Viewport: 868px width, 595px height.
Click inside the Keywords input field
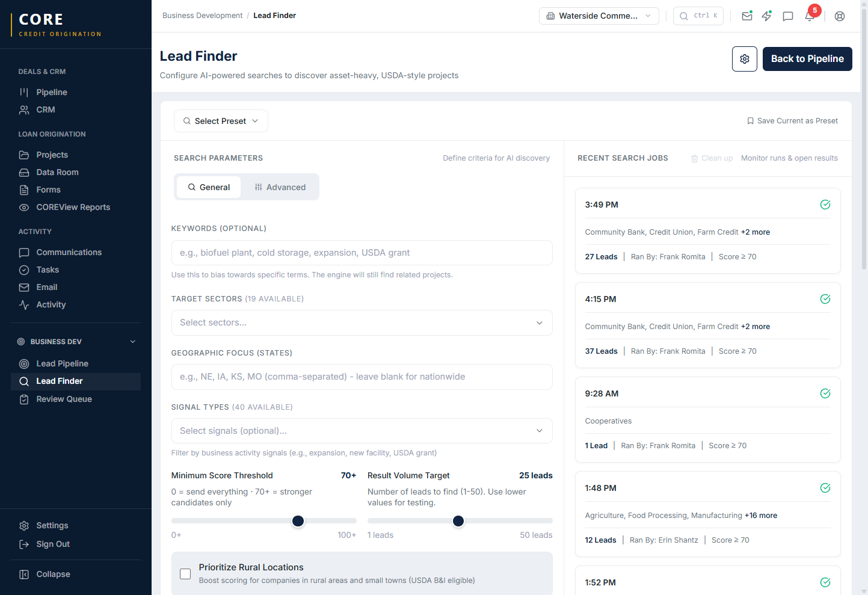coord(362,253)
